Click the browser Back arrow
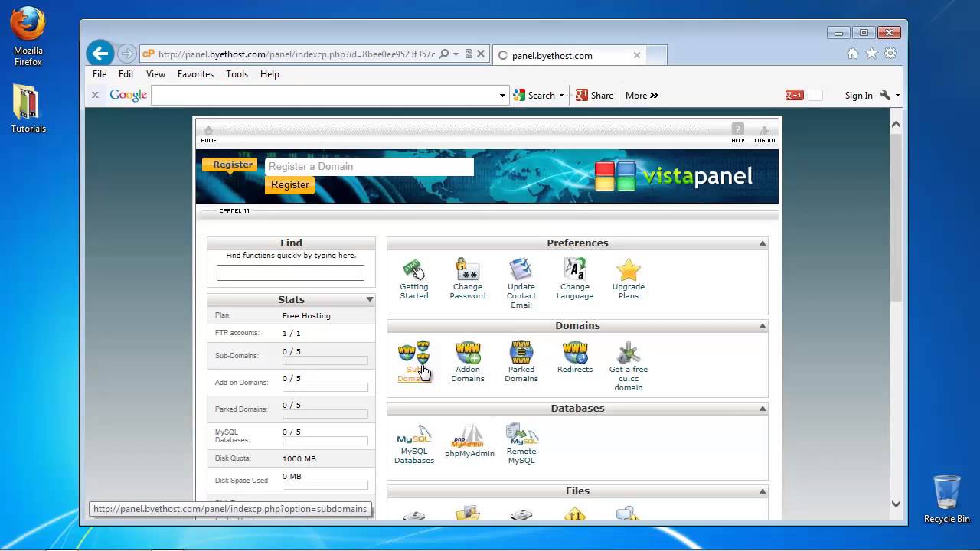Viewport: 980px width, 551px height. [100, 54]
